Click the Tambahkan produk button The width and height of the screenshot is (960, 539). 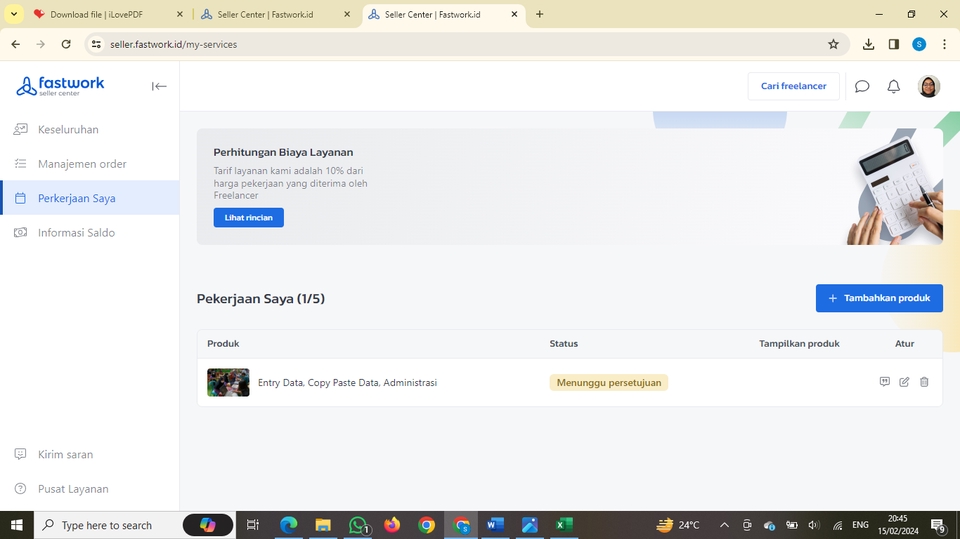coord(879,298)
